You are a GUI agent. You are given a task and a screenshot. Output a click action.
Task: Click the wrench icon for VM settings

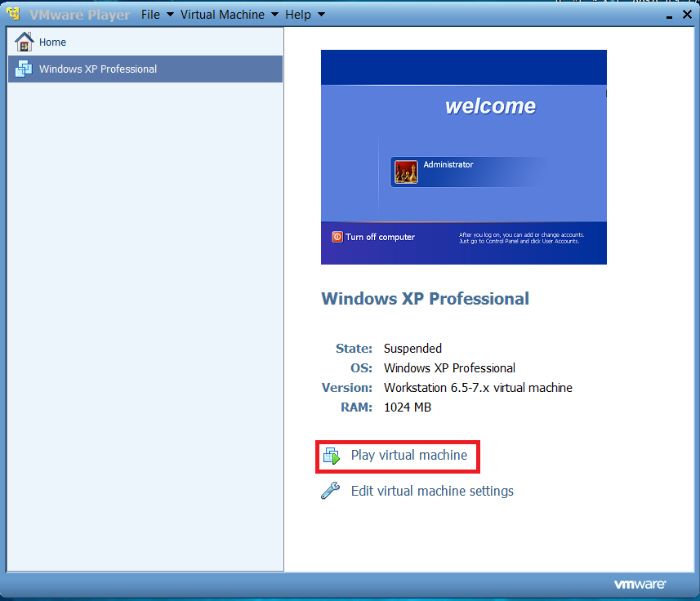pos(331,491)
